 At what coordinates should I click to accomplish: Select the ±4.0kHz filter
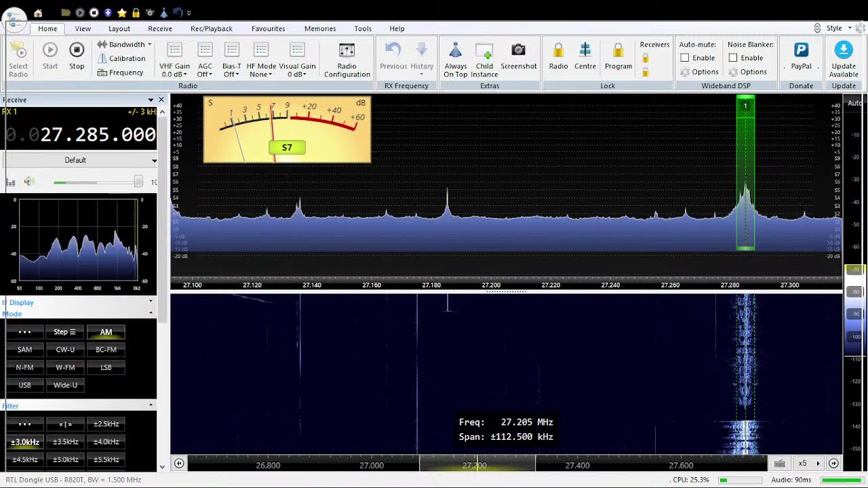pyautogui.click(x=106, y=442)
